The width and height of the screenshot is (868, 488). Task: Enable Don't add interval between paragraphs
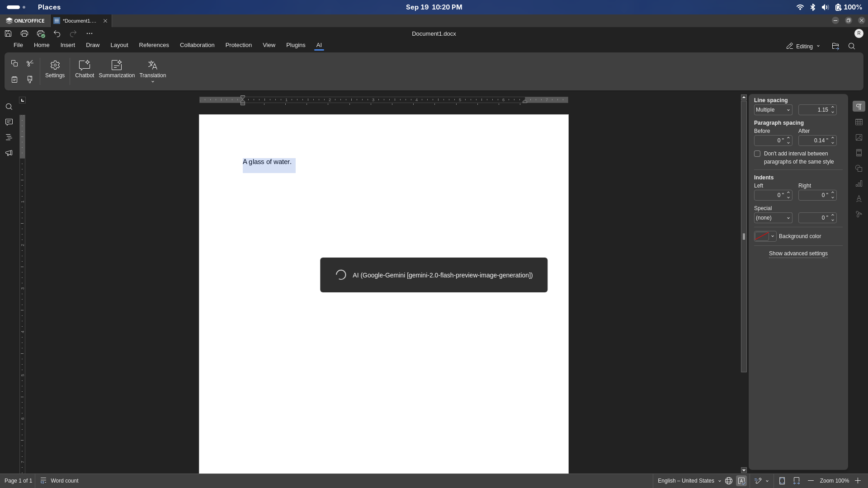[x=757, y=154]
